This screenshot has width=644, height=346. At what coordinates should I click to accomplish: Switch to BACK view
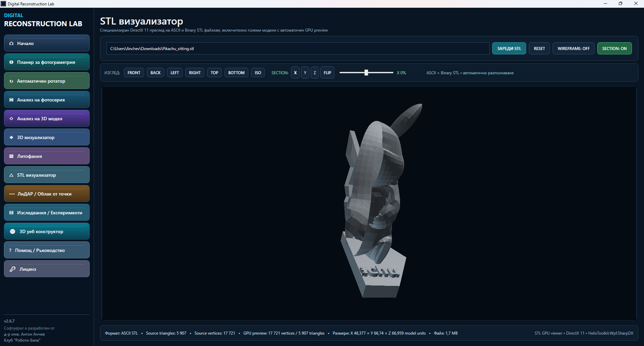coord(155,73)
